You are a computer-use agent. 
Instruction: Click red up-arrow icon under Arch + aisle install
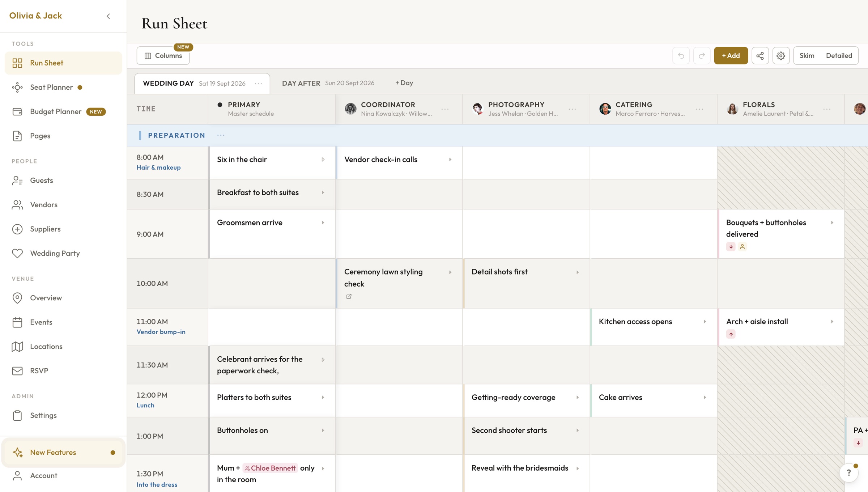[731, 334]
